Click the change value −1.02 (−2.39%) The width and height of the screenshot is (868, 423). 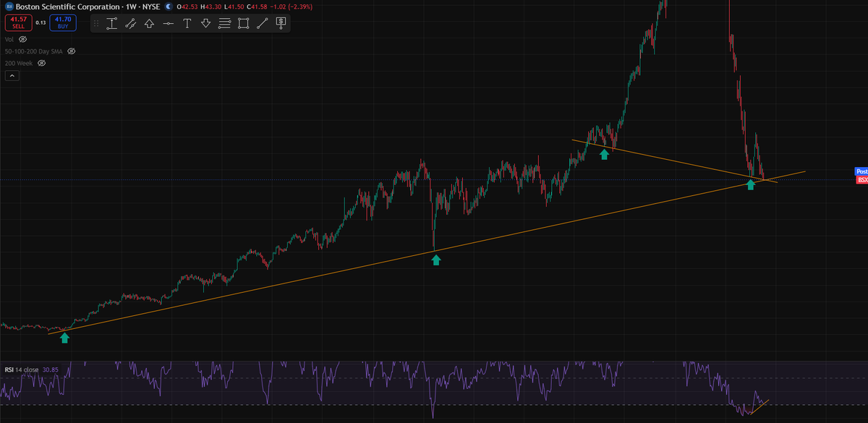tap(292, 6)
